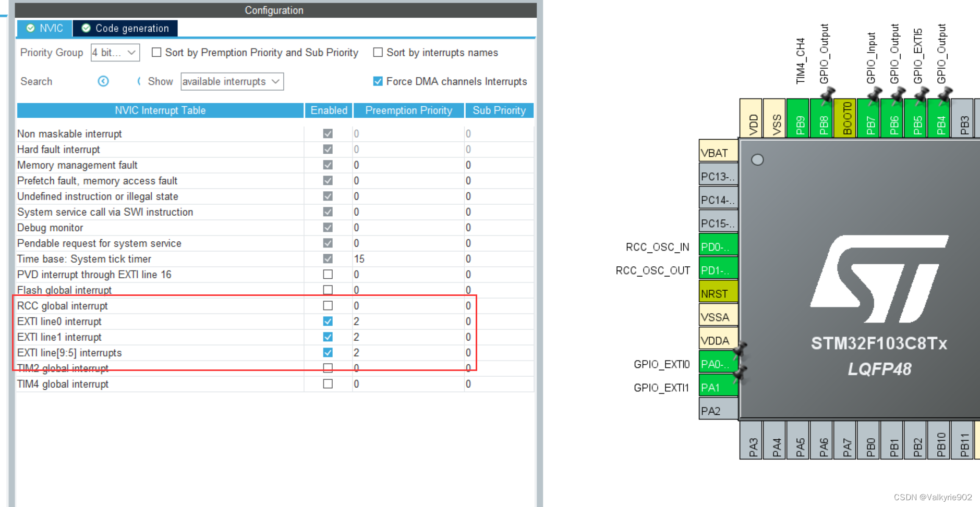This screenshot has height=507, width=980.
Task: Enable Sort by interrupts names checkbox
Action: pos(378,53)
